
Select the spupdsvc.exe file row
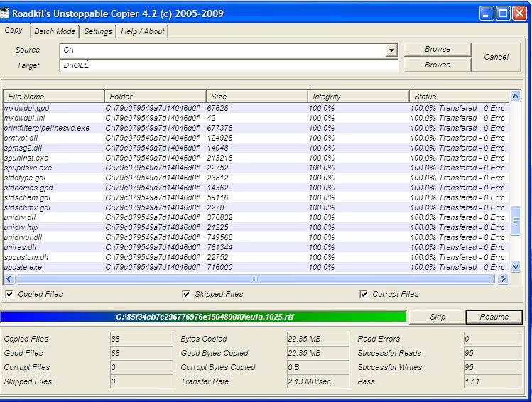pos(256,168)
